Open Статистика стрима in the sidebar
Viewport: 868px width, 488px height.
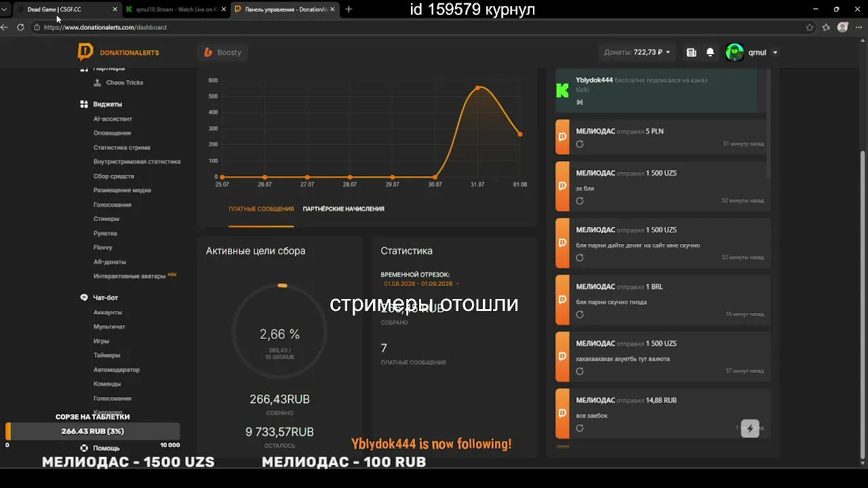122,147
